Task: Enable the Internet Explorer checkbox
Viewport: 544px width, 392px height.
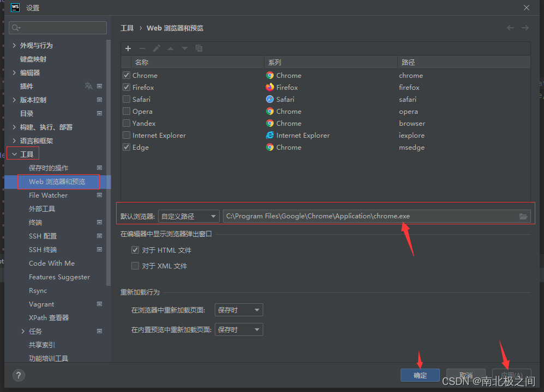Action: [x=126, y=135]
